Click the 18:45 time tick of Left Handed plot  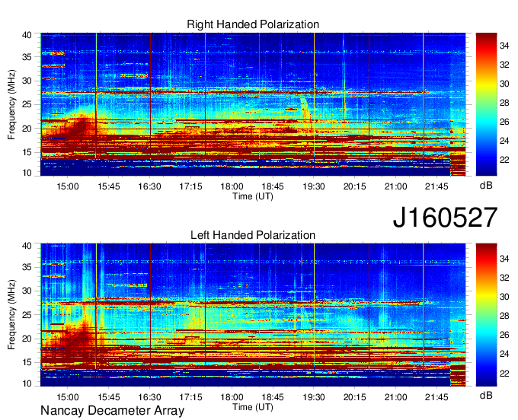[x=273, y=397]
